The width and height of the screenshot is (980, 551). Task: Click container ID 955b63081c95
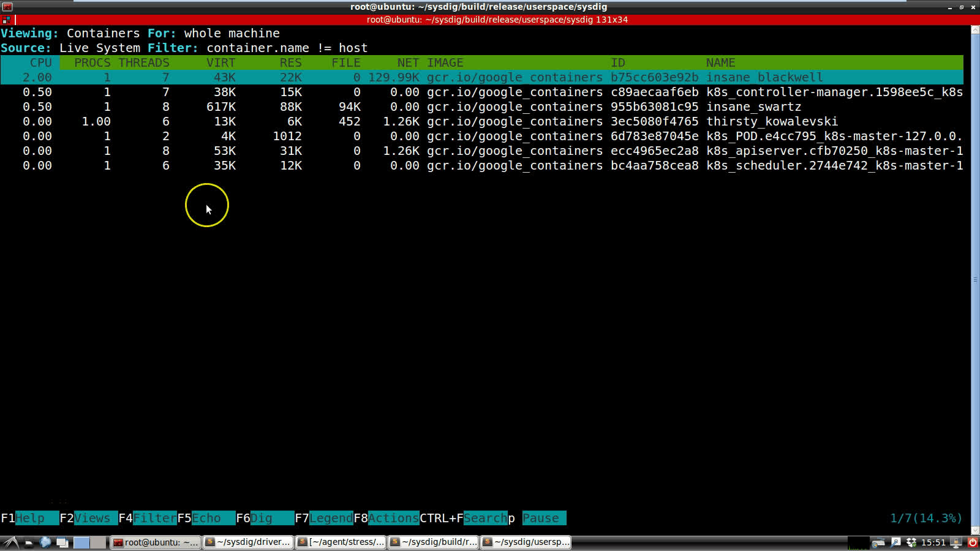pos(655,107)
